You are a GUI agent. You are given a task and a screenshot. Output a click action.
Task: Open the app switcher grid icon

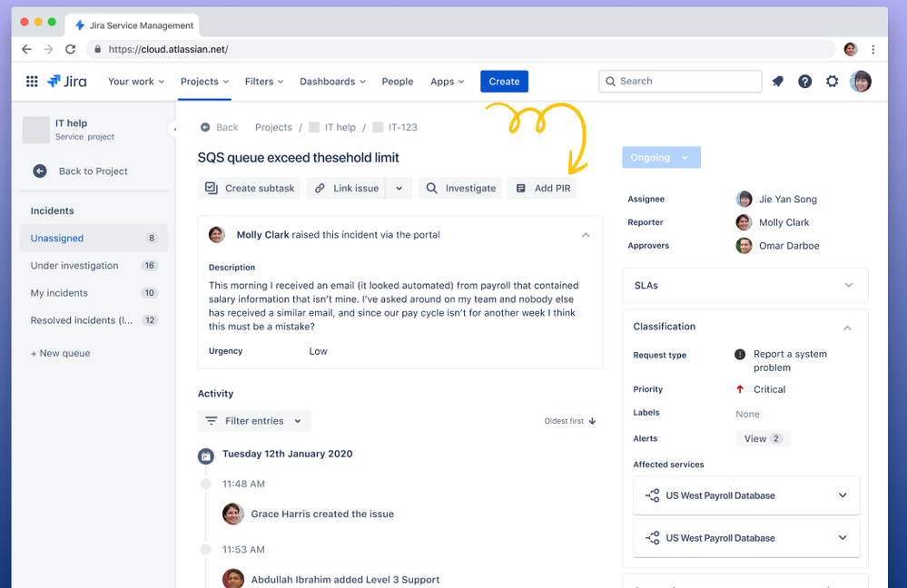32,82
